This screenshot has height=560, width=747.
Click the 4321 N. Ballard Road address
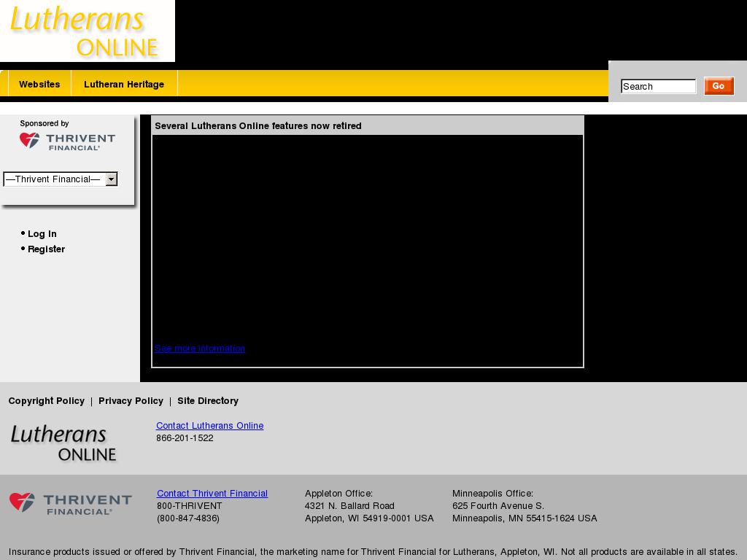click(x=349, y=506)
